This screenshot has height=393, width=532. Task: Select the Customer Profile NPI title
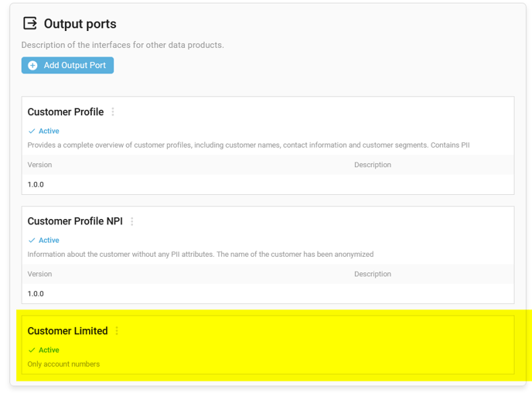(75, 221)
